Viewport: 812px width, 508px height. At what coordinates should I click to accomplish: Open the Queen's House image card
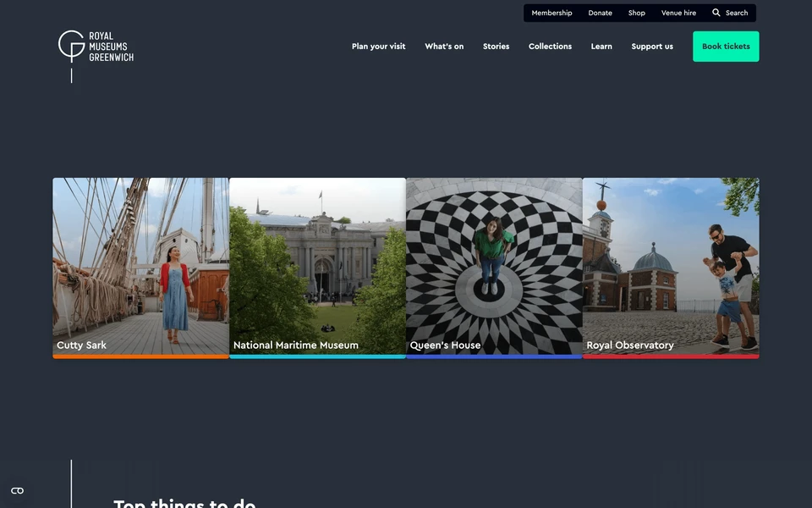click(494, 268)
